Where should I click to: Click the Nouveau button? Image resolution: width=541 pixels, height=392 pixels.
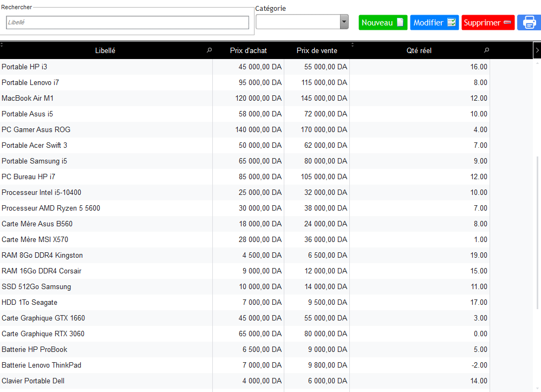382,23
